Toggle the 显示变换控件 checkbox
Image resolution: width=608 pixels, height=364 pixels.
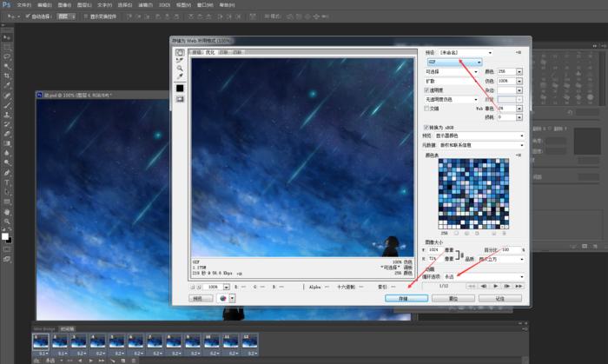pos(86,17)
